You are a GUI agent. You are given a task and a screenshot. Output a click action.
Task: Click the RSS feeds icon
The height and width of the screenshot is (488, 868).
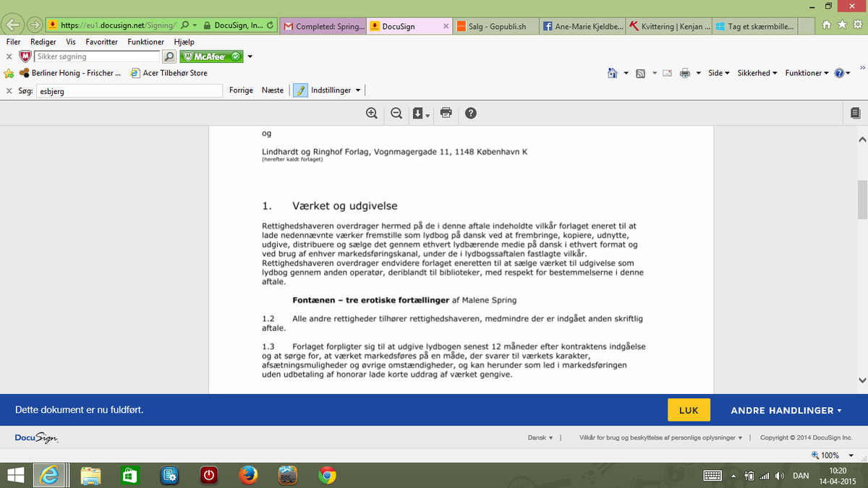coord(640,73)
